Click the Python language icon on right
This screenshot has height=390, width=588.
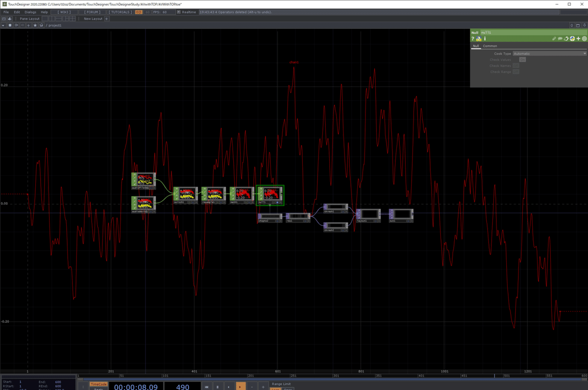tap(572, 38)
